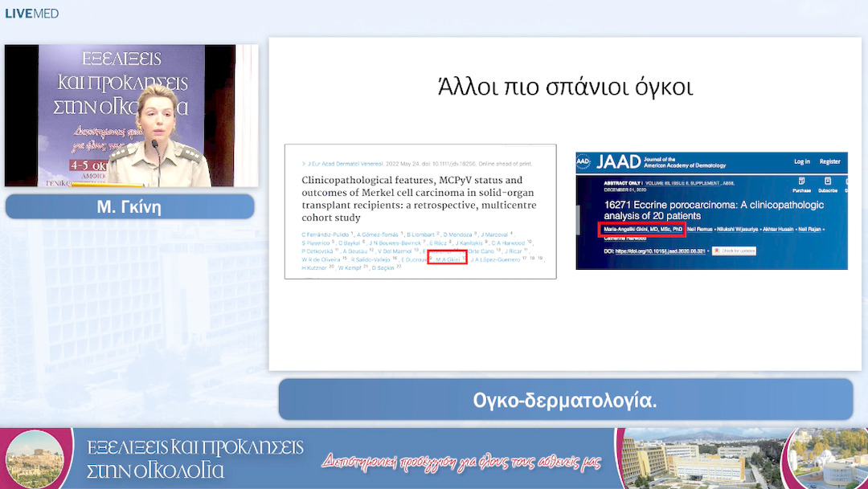Select the JAAD journal wordmark
Screen dimensions: 868x489
tap(618, 161)
